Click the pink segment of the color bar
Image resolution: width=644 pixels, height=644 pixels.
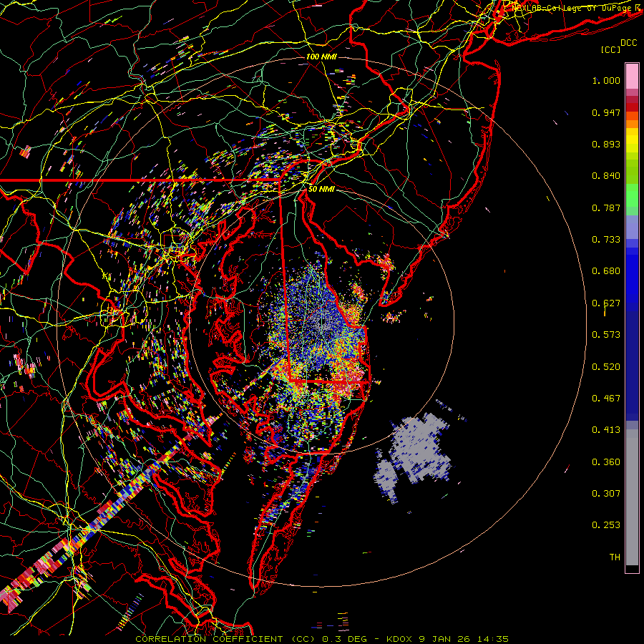point(632,77)
